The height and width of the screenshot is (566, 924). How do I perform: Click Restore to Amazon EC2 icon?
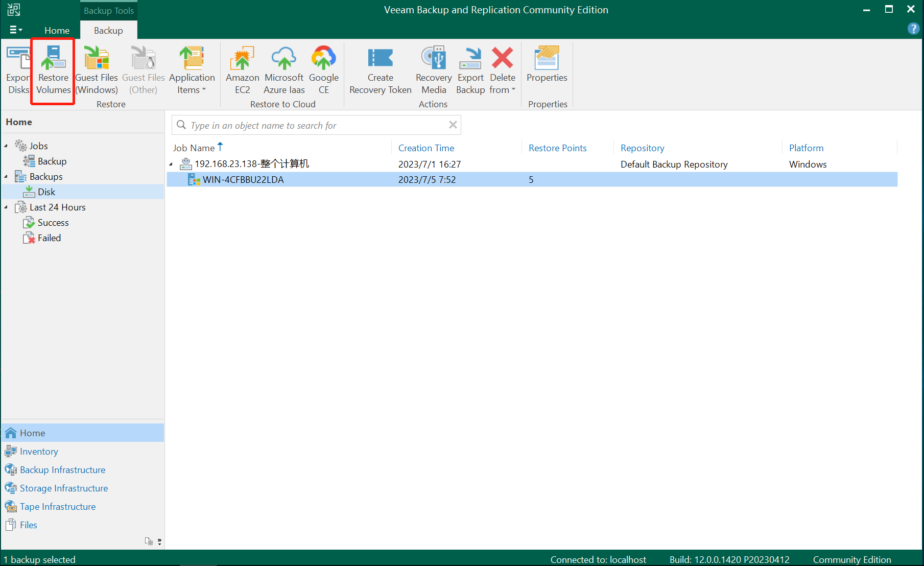(242, 69)
